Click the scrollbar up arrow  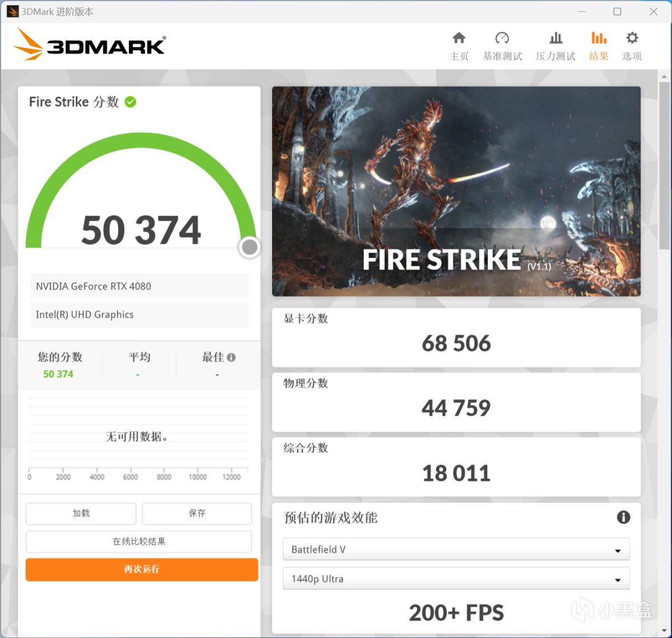(x=664, y=76)
